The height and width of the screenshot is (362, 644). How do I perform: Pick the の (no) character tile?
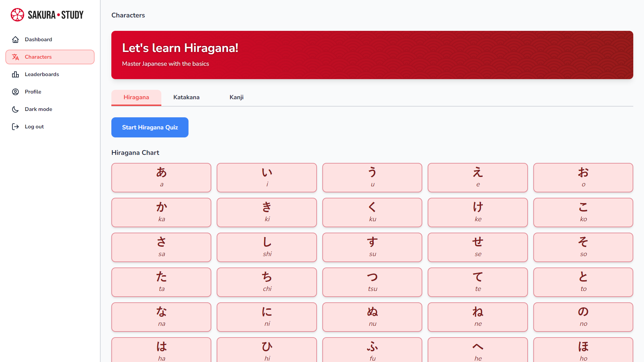pos(583,317)
